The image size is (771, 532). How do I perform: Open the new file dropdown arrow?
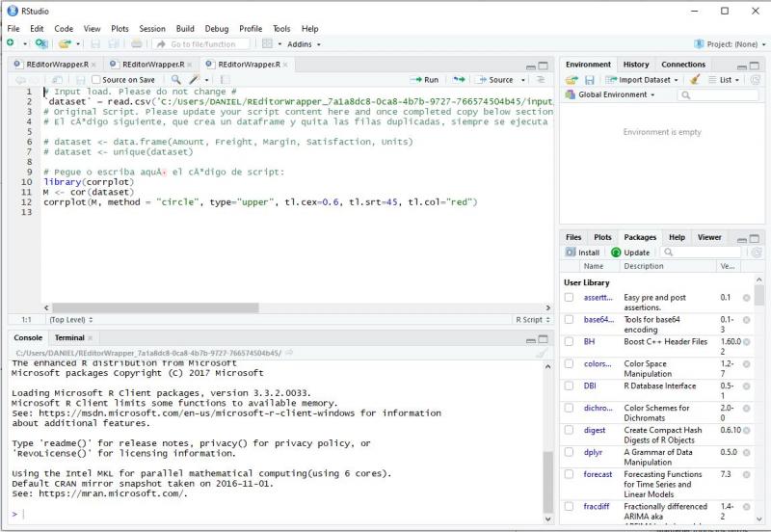click(25, 44)
